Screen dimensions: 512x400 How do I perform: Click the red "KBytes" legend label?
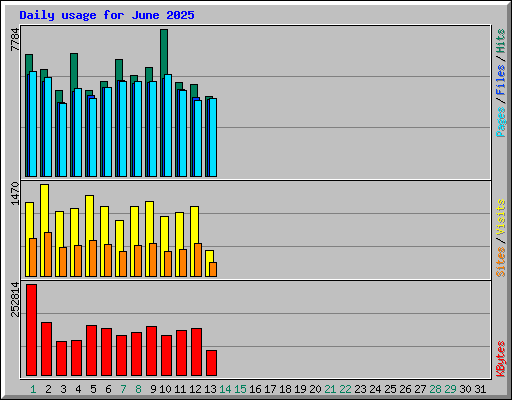tap(501, 359)
